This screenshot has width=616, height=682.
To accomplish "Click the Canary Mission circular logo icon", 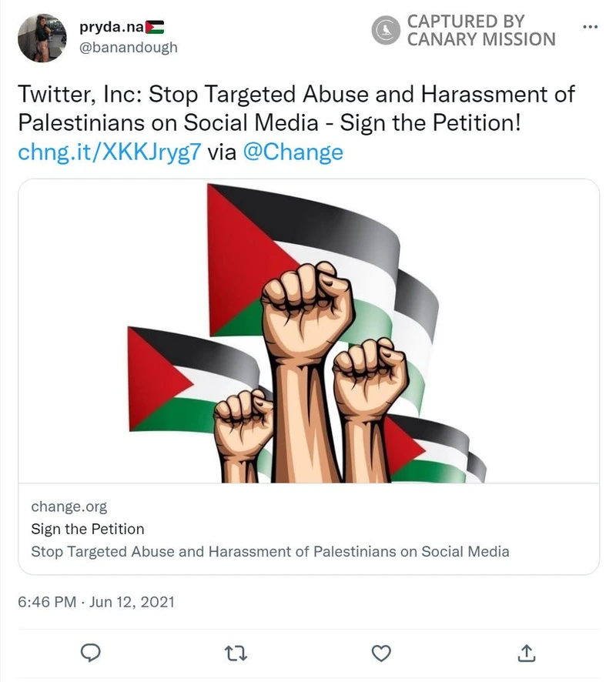I will click(384, 31).
